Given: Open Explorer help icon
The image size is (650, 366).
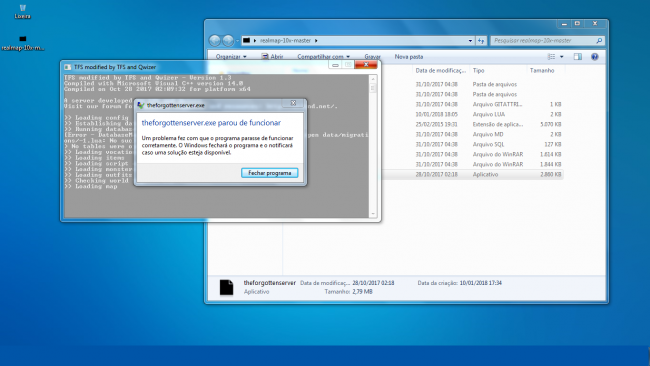Looking at the screenshot, I should 594,57.
